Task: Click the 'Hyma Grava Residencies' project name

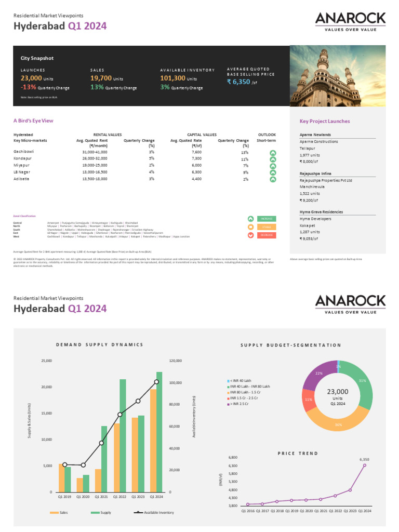Action: [x=321, y=212]
